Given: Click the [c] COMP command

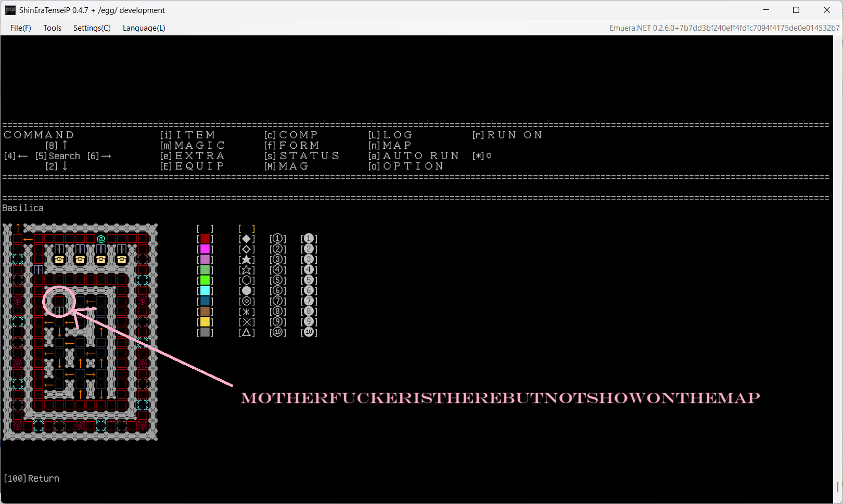Looking at the screenshot, I should pos(291,135).
